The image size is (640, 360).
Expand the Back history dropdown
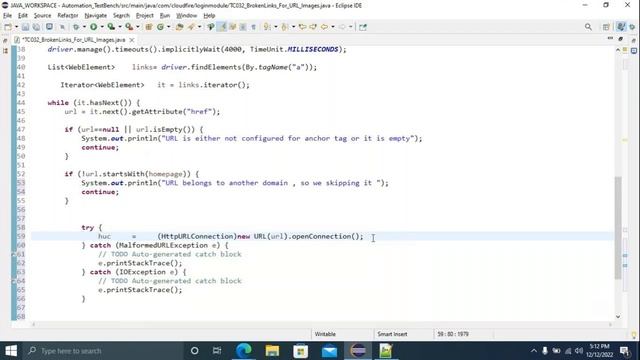pyautogui.click(x=333, y=27)
